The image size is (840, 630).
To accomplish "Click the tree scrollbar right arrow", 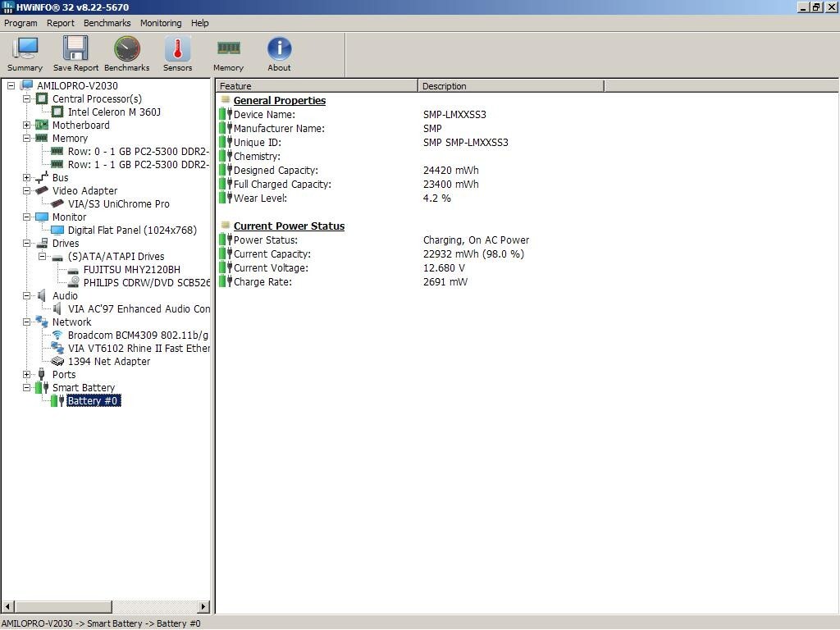I will pos(203,606).
